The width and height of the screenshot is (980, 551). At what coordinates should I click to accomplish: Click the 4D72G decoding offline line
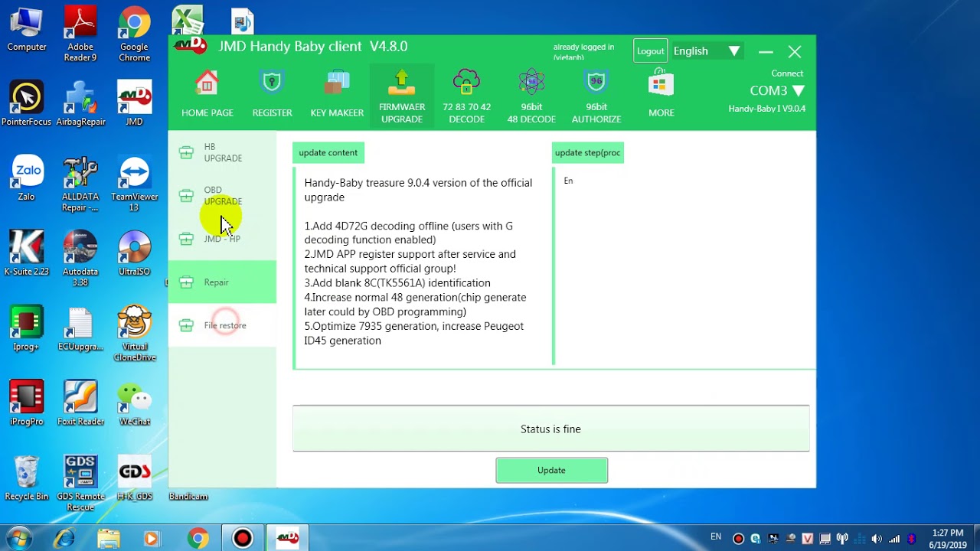click(408, 233)
